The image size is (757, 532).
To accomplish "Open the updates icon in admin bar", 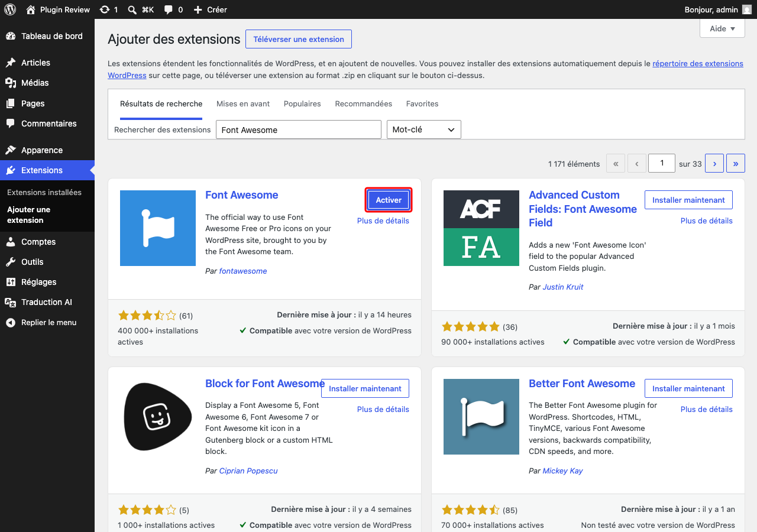I will [105, 9].
